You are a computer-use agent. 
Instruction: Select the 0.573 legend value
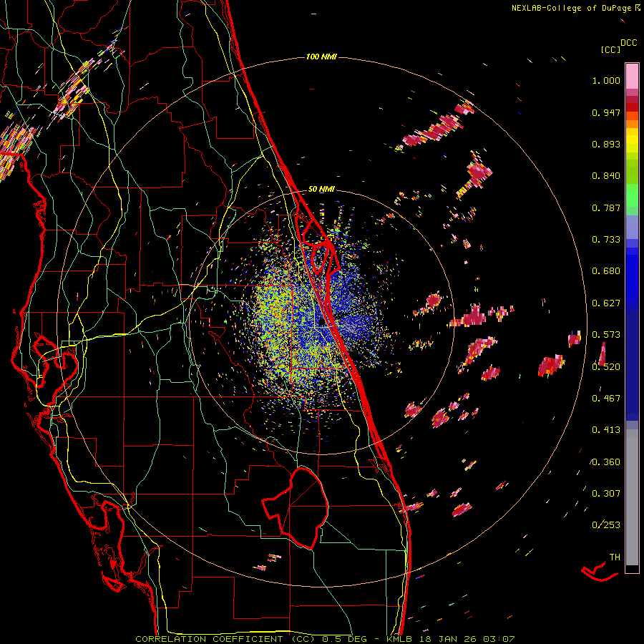606,335
